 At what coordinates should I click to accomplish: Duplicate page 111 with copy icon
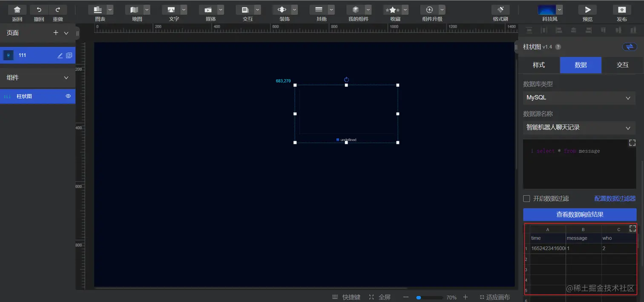point(69,55)
